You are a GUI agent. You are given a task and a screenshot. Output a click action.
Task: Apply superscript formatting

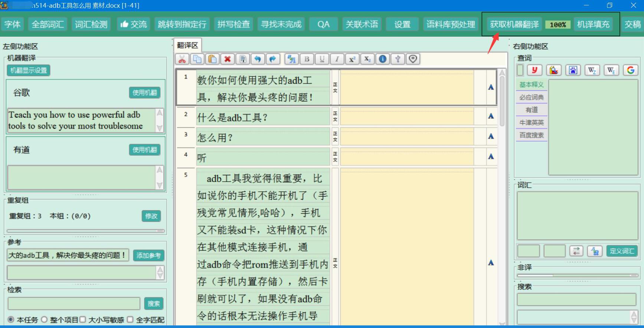click(x=352, y=59)
